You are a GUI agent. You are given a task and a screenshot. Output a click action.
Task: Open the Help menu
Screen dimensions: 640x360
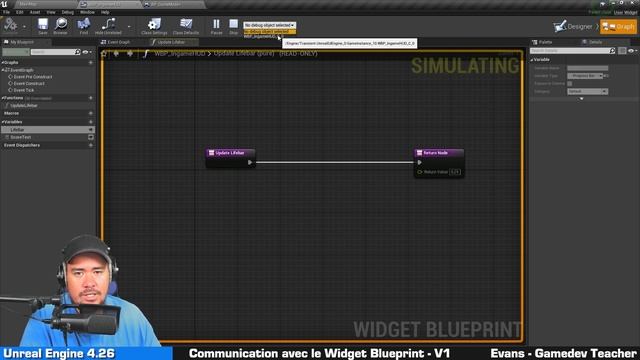tap(105, 12)
